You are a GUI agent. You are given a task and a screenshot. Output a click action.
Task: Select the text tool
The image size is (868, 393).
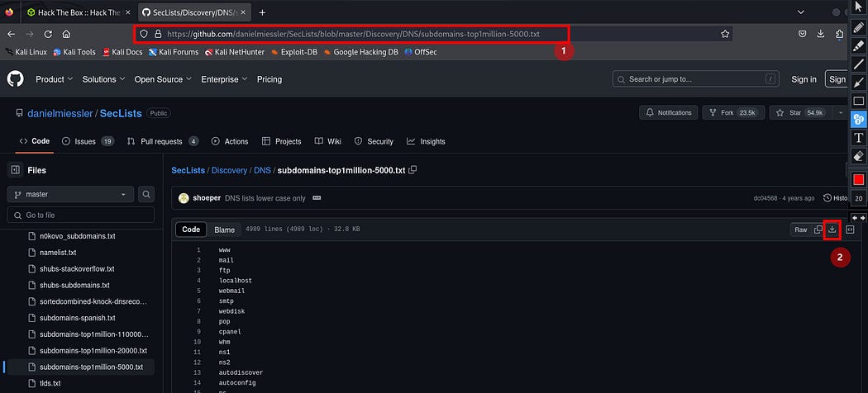coord(859,138)
